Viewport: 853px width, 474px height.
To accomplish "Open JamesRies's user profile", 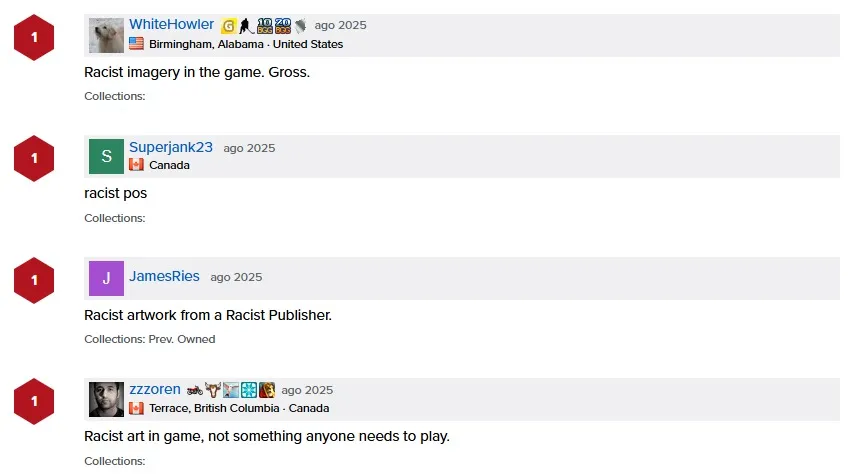I will click(x=164, y=276).
